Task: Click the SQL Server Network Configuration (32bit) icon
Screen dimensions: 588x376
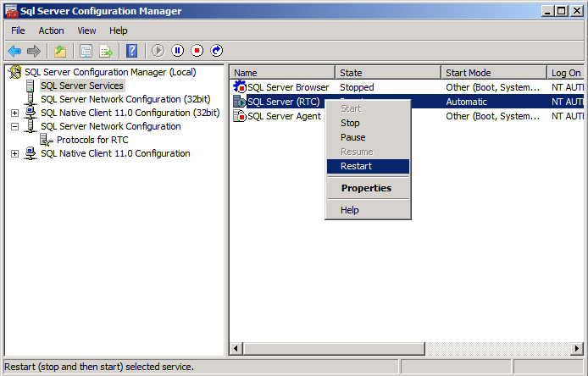Action: pos(31,99)
